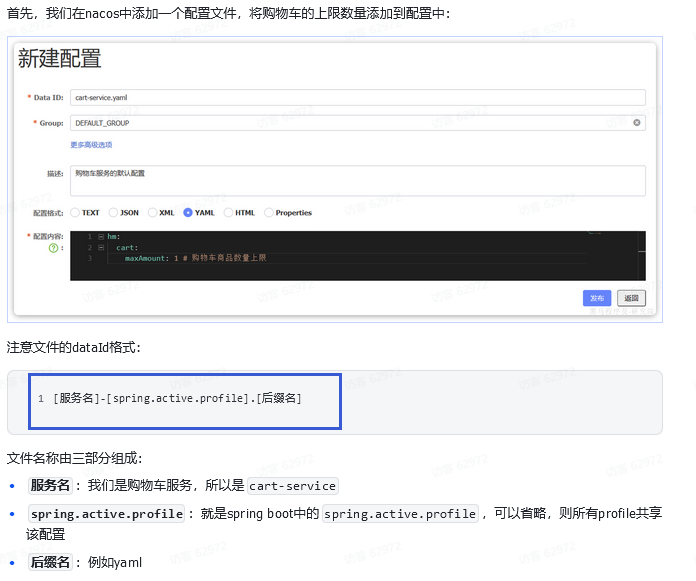This screenshot has width=696, height=581.
Task: Collapse the cart: fold marker in editor
Action: (101, 247)
